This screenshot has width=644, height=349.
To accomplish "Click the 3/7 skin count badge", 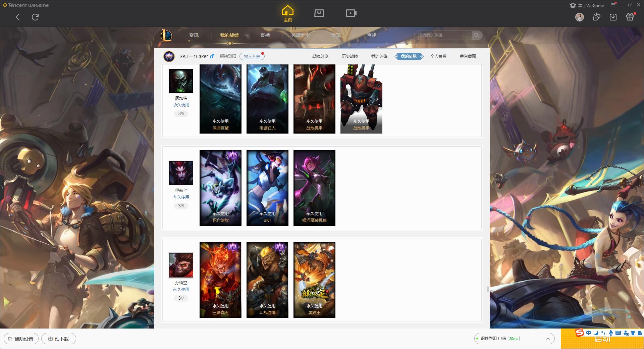I will point(181,298).
